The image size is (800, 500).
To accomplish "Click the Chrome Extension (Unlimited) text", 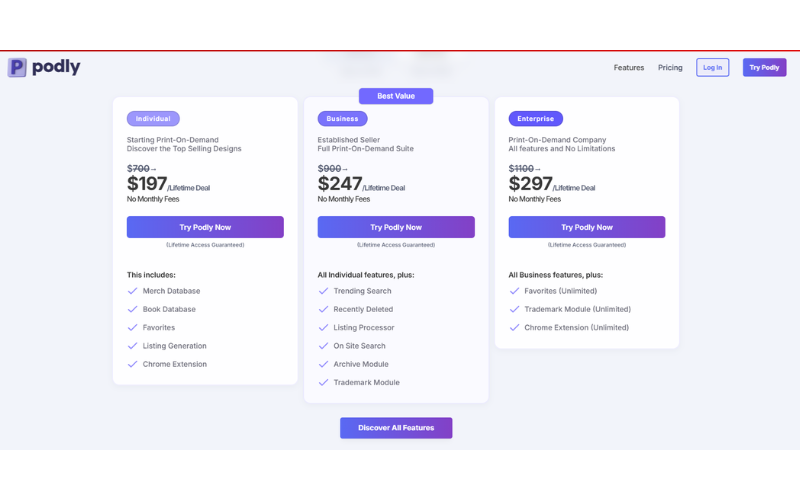I will (577, 328).
